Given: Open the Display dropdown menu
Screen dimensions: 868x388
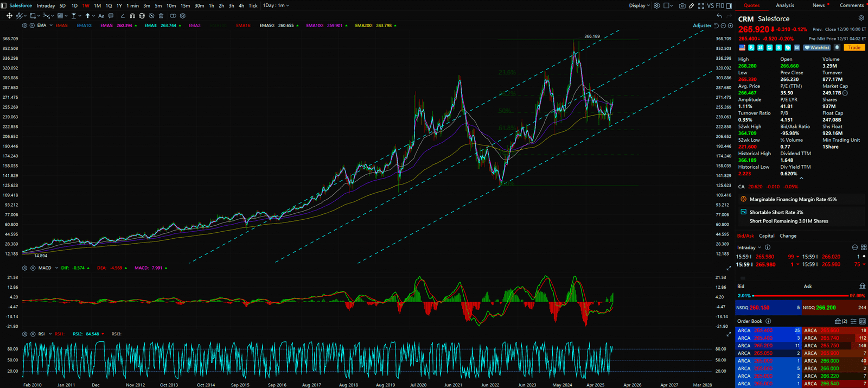Looking at the screenshot, I should [x=639, y=5].
